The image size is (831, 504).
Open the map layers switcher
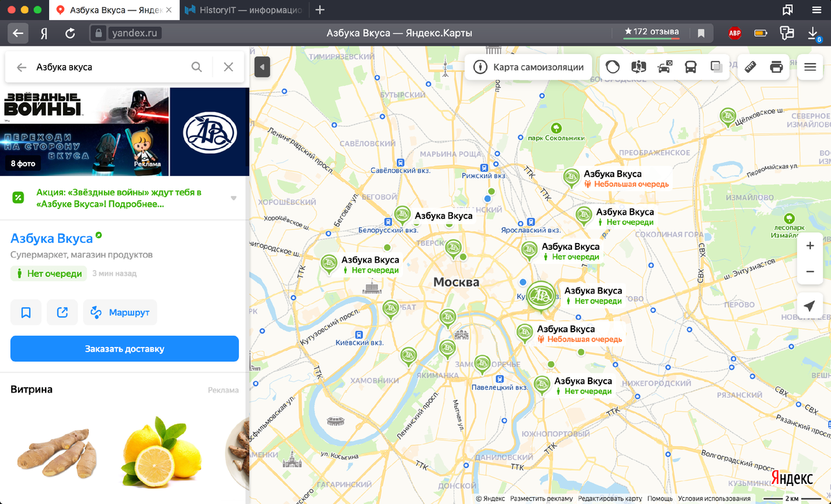tap(716, 67)
